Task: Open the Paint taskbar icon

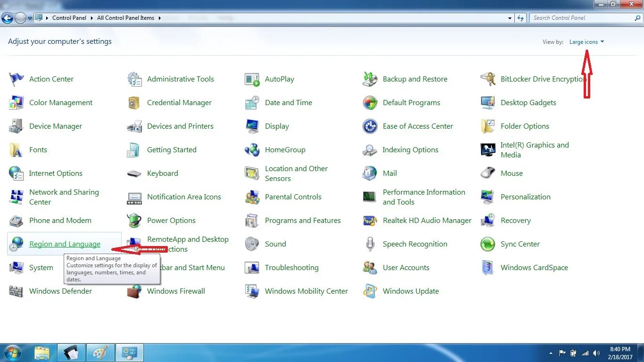Action: pyautogui.click(x=100, y=353)
